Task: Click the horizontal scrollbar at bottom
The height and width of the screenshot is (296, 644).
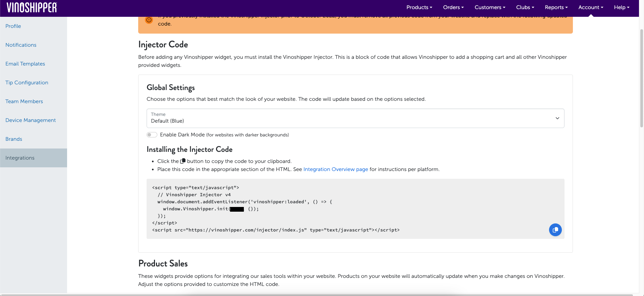Action: click(x=317, y=295)
